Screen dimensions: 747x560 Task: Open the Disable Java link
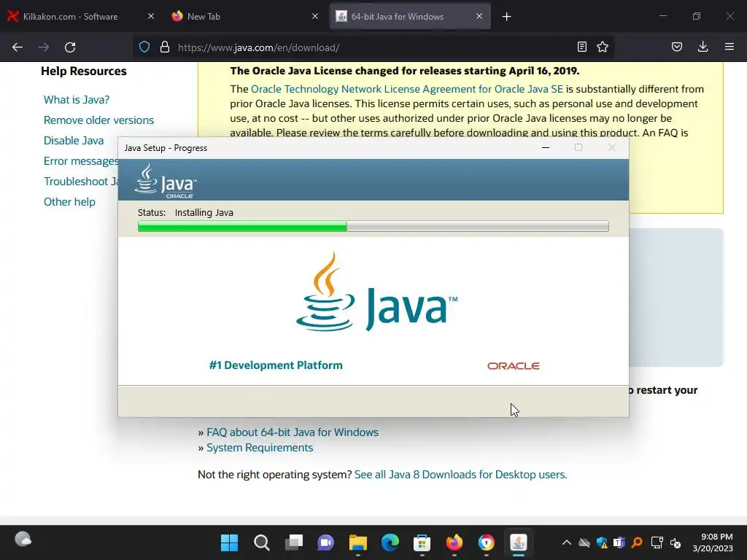click(x=74, y=141)
